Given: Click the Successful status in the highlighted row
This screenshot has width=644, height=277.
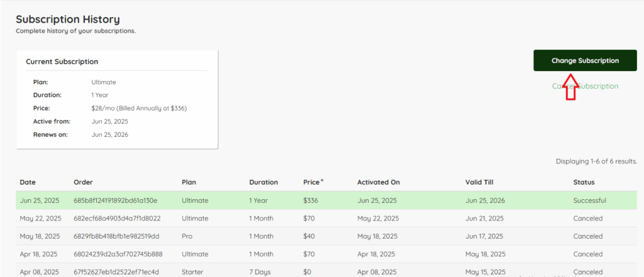Looking at the screenshot, I should click(589, 200).
